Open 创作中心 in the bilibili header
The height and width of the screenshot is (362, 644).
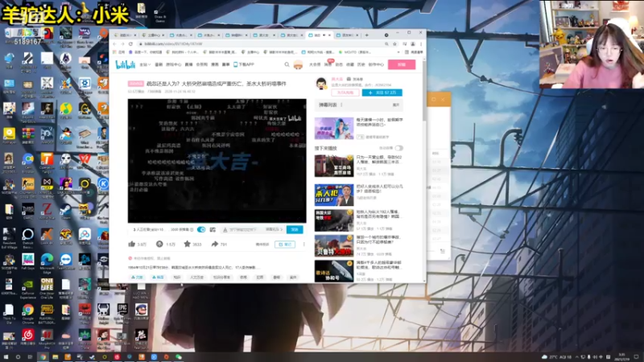pyautogui.click(x=376, y=64)
